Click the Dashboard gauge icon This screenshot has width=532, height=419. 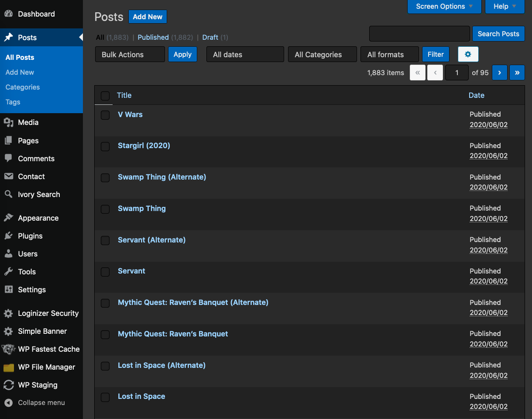8,14
